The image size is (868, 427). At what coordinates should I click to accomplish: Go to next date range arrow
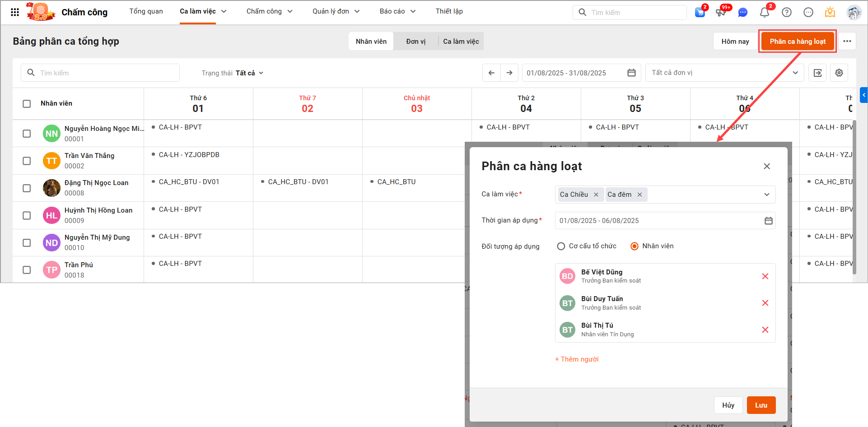pos(509,73)
